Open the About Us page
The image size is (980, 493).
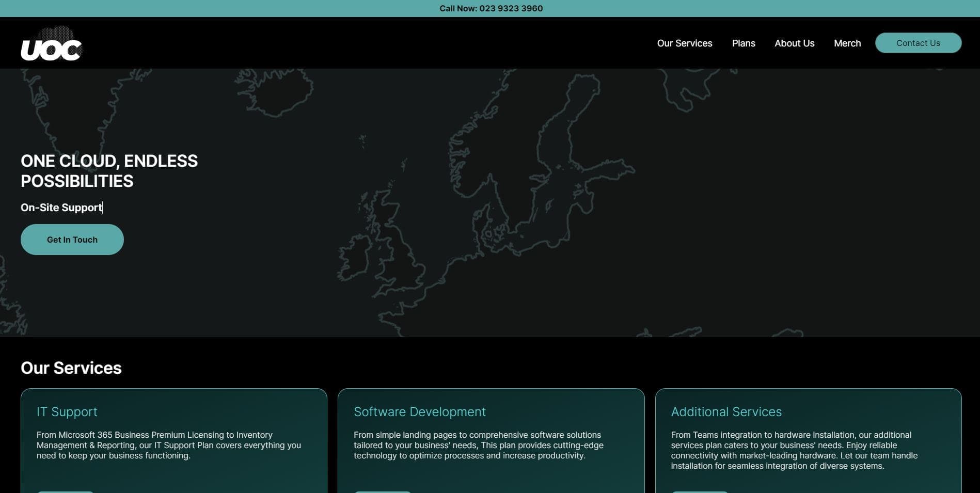click(x=794, y=43)
